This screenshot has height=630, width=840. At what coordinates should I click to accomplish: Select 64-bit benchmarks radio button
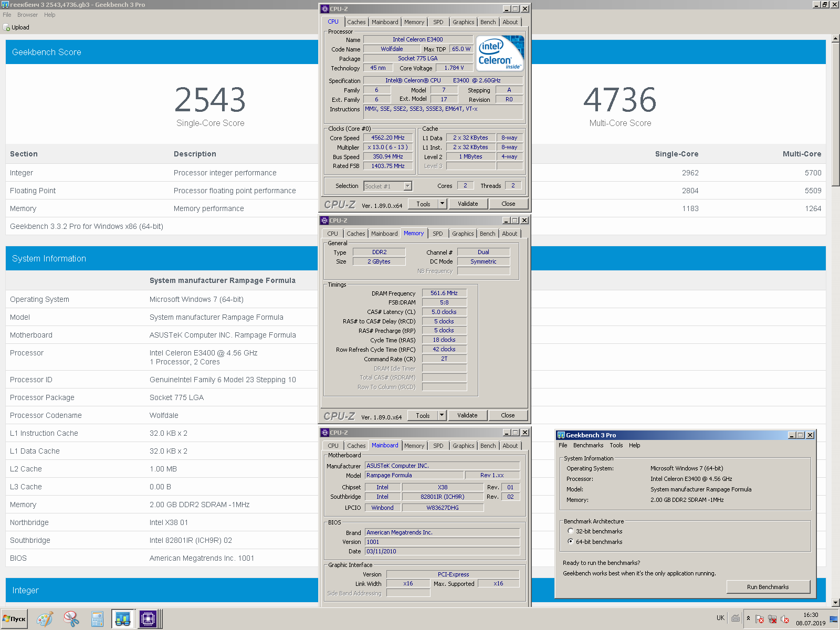570,541
